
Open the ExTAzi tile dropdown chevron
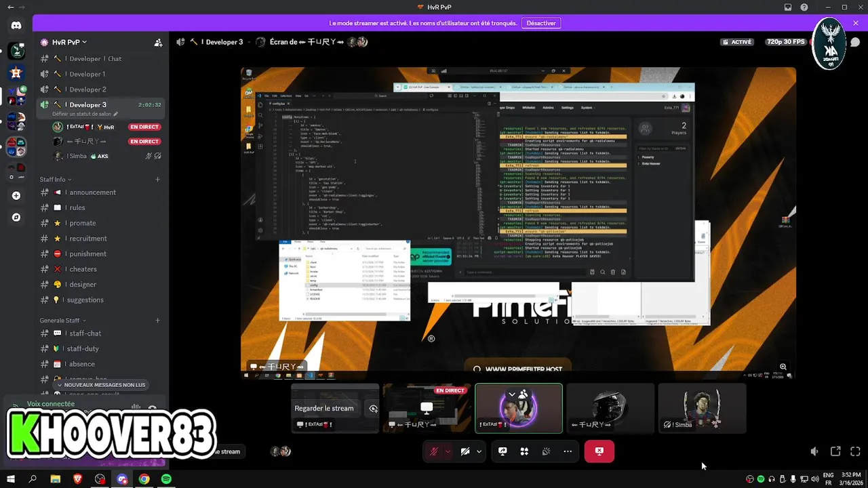[x=512, y=394]
